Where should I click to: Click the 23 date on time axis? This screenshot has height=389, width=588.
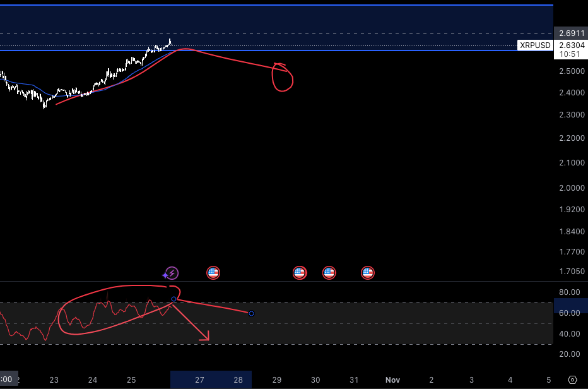coord(54,380)
